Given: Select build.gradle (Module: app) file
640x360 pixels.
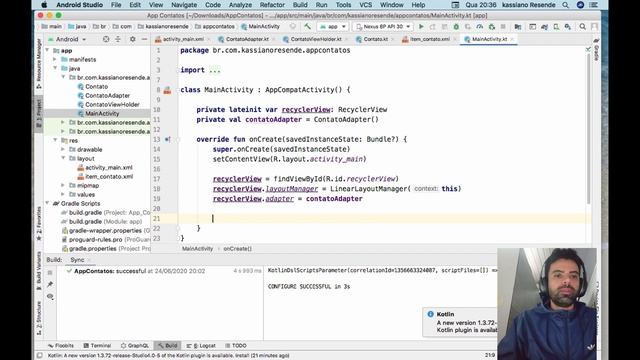Looking at the screenshot, I should [x=102, y=221].
